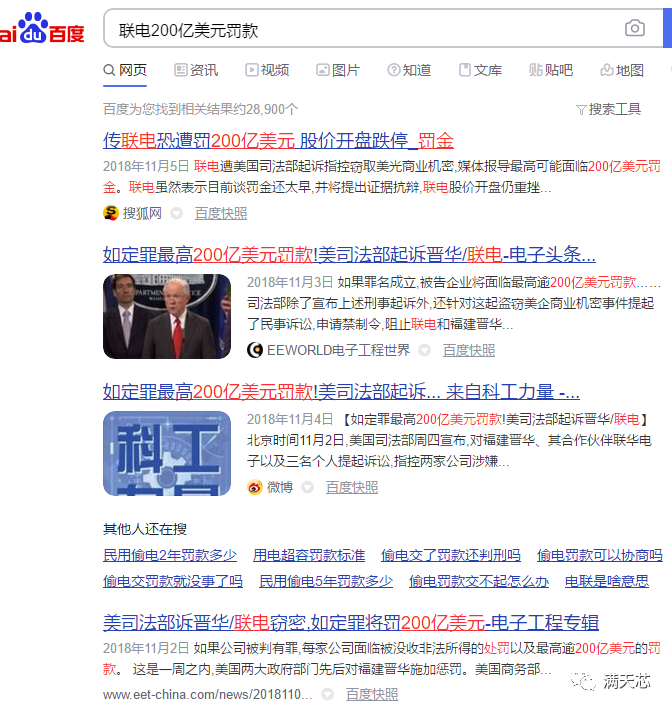The image size is (672, 710).
Task: Search related query 偷电交罚款就没事了吗
Action: 173,581
